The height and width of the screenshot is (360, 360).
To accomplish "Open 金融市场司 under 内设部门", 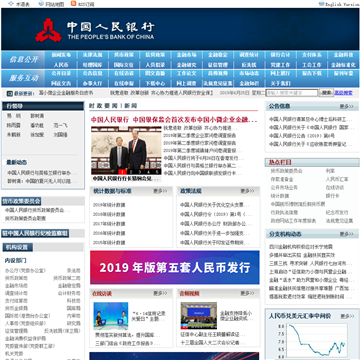I will point(16,286).
